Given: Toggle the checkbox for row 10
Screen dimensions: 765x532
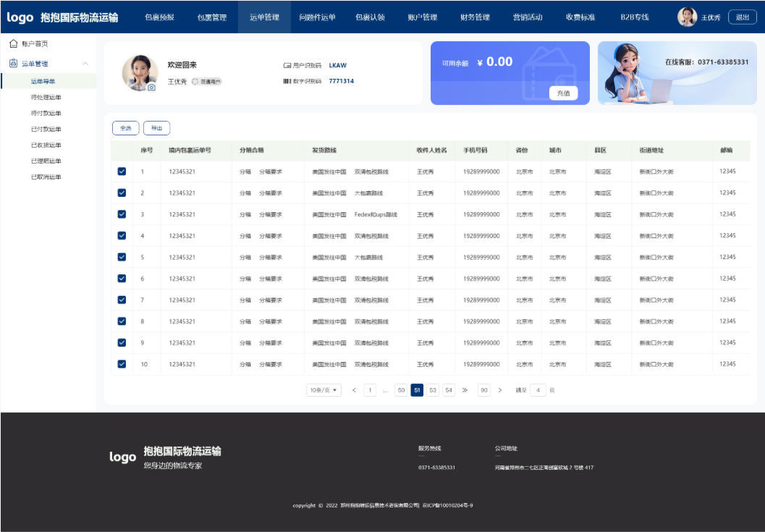Looking at the screenshot, I should click(x=122, y=364).
